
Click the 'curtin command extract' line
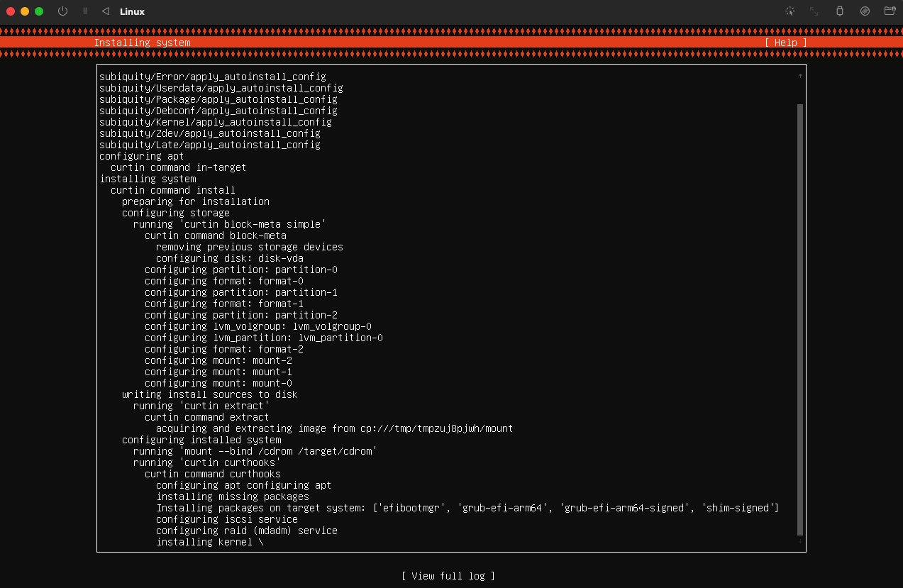click(x=207, y=417)
